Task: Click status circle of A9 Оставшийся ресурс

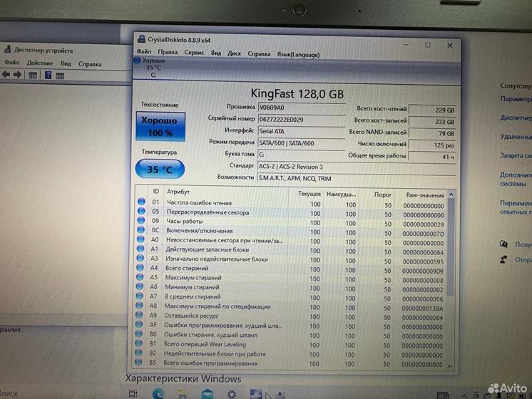Action: coord(139,315)
